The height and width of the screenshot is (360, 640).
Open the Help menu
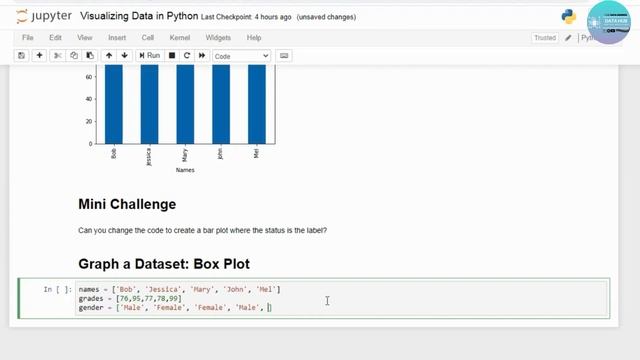pos(254,38)
